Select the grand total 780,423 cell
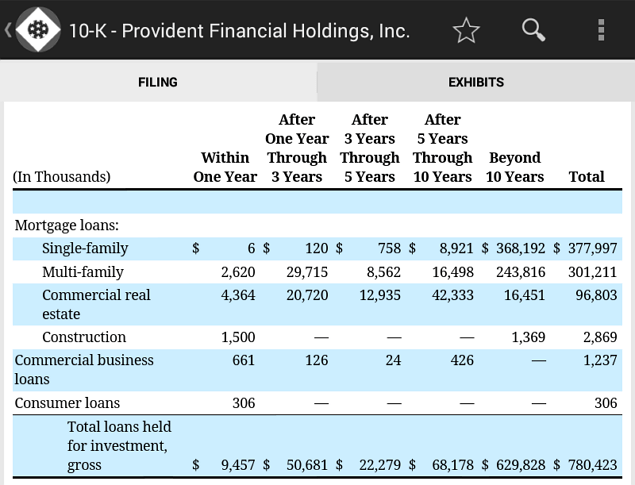 tap(592, 465)
